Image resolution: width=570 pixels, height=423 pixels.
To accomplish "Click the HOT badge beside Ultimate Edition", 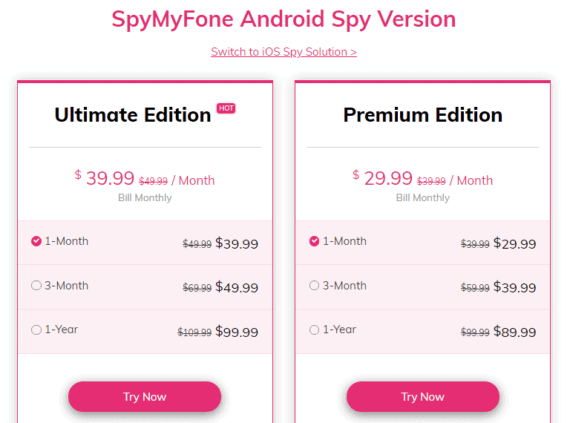I will coord(226,108).
